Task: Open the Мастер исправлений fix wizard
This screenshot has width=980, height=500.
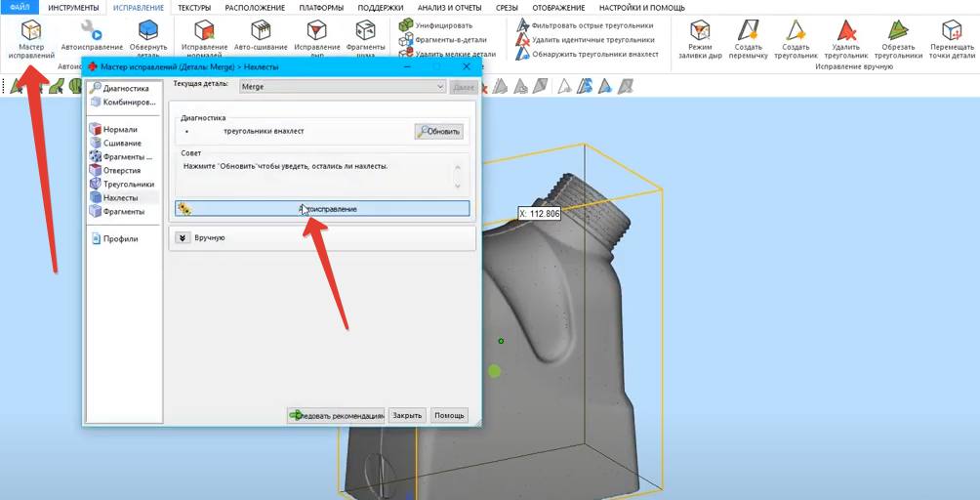Action: [31, 37]
